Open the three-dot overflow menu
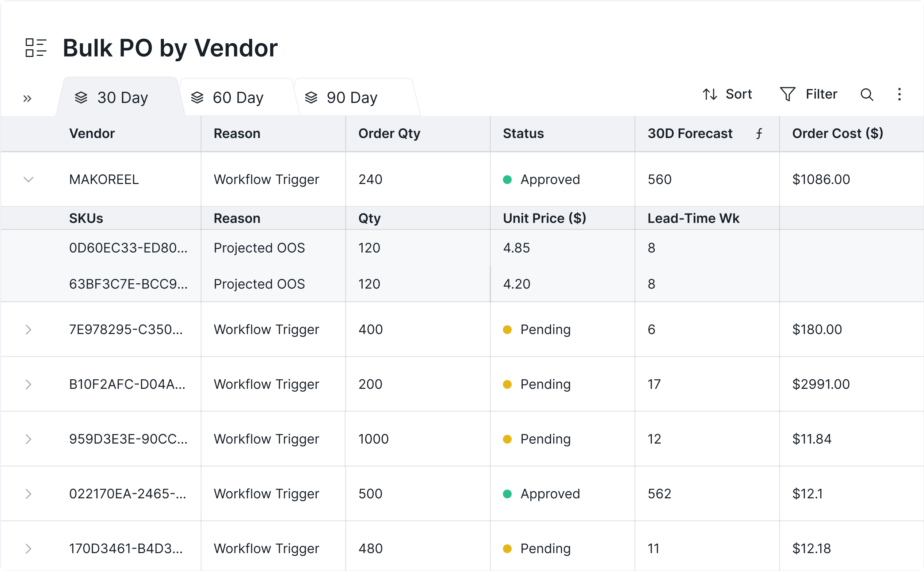 click(900, 95)
